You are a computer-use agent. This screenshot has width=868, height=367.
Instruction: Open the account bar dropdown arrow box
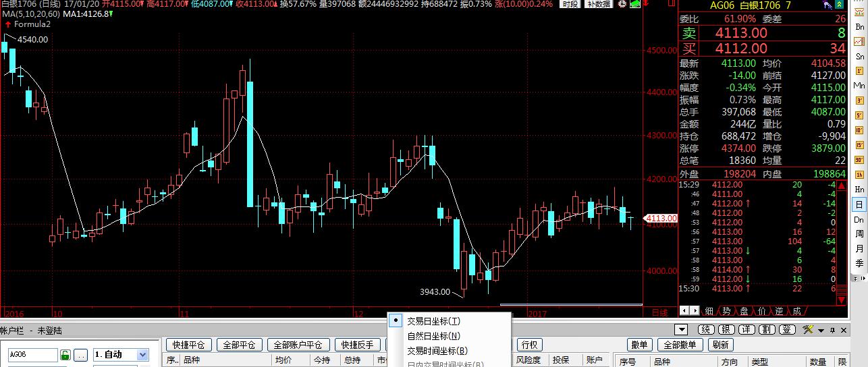pyautogui.click(x=681, y=329)
